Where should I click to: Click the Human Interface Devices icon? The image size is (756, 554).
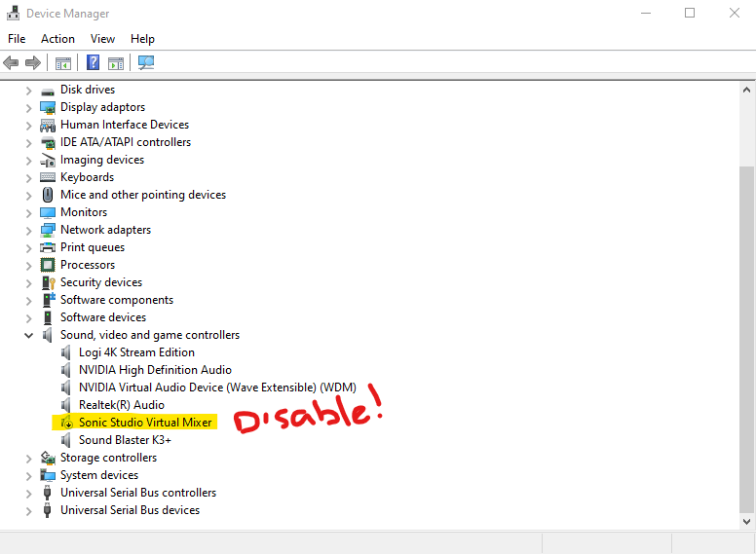tap(48, 126)
